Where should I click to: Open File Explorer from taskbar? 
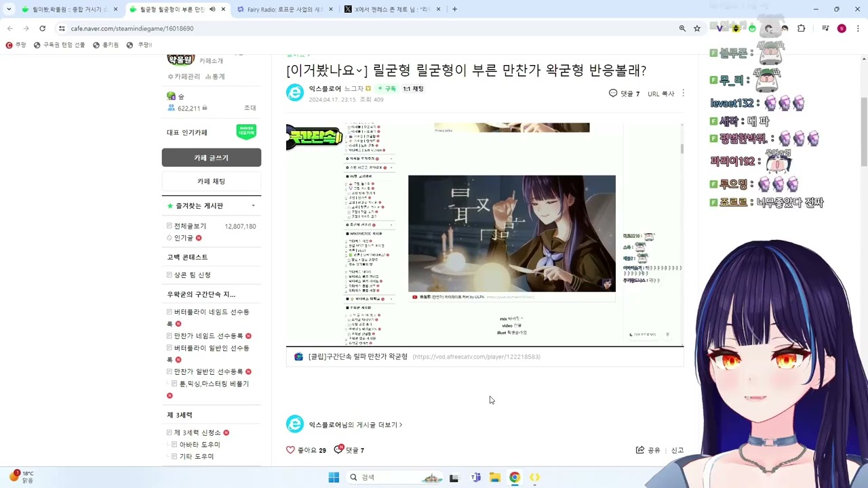(x=495, y=477)
